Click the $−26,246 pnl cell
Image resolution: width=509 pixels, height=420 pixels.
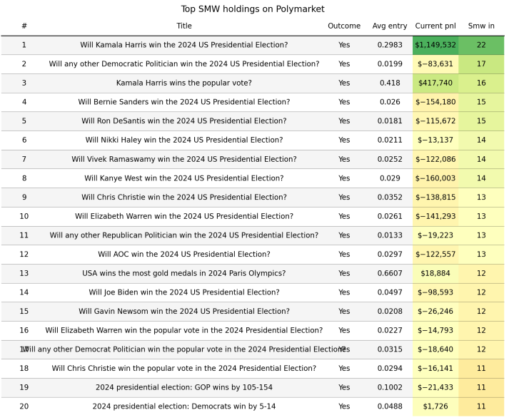[x=435, y=312]
